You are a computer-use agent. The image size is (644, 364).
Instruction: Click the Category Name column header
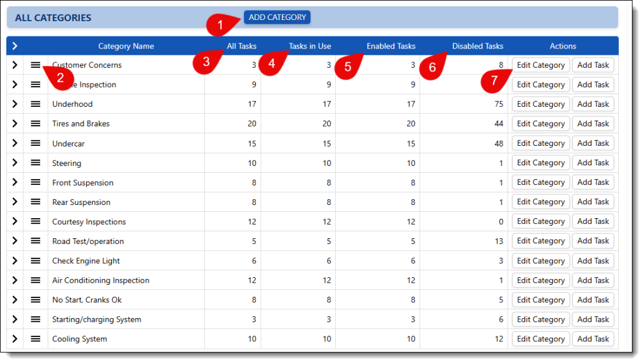click(126, 46)
